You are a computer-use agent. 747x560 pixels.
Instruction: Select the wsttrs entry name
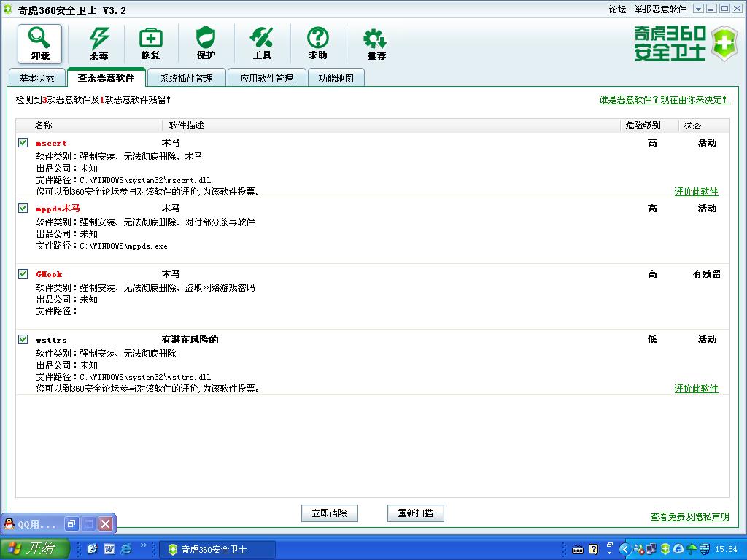pyautogui.click(x=52, y=340)
